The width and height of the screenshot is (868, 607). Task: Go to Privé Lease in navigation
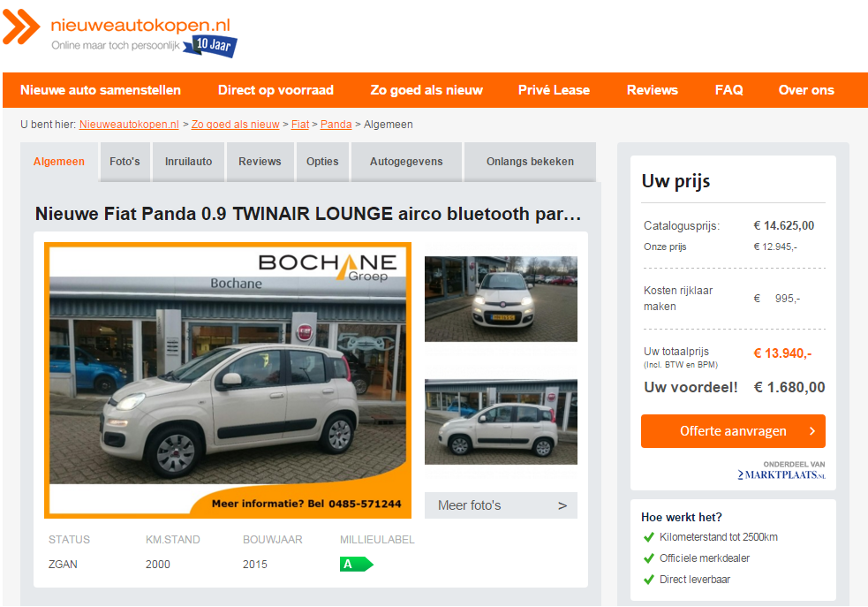click(554, 90)
